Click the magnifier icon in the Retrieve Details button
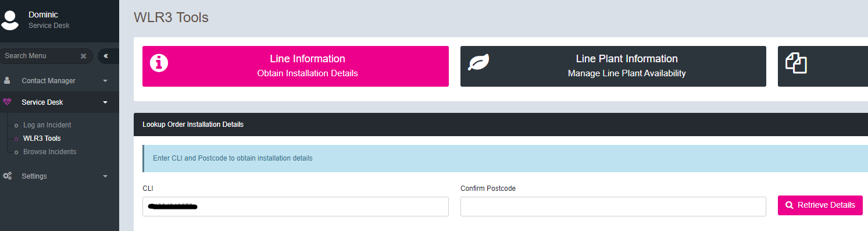The image size is (868, 231). click(790, 205)
